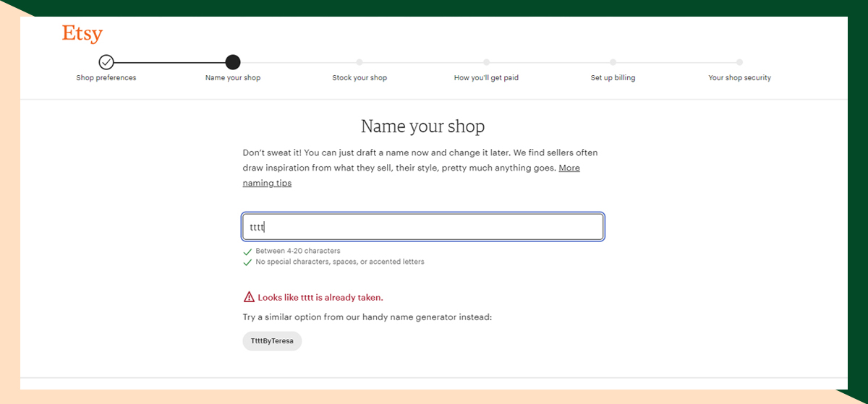Click 'No special characters, spaces, or accented letters'

tap(340, 262)
